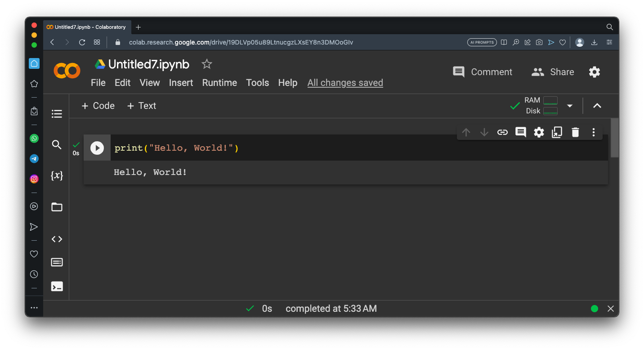The height and width of the screenshot is (350, 644).
Task: Click the All changes saved link
Action: 345,83
